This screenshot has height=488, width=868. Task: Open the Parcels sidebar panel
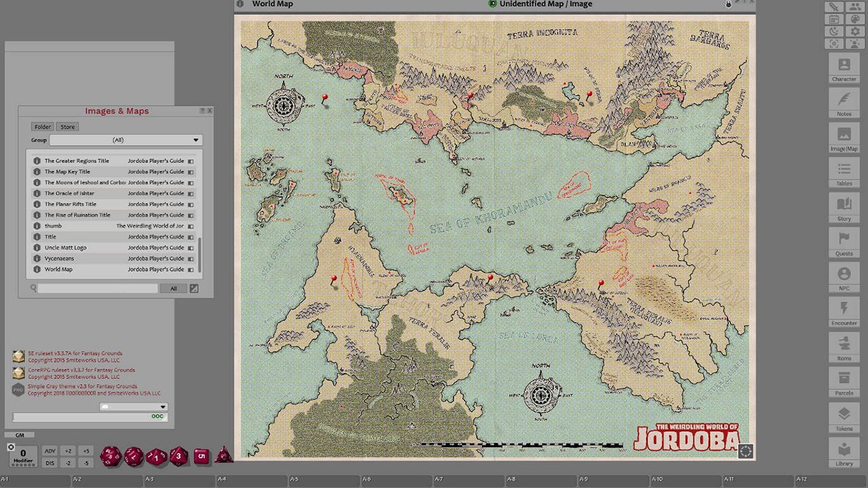click(x=844, y=382)
